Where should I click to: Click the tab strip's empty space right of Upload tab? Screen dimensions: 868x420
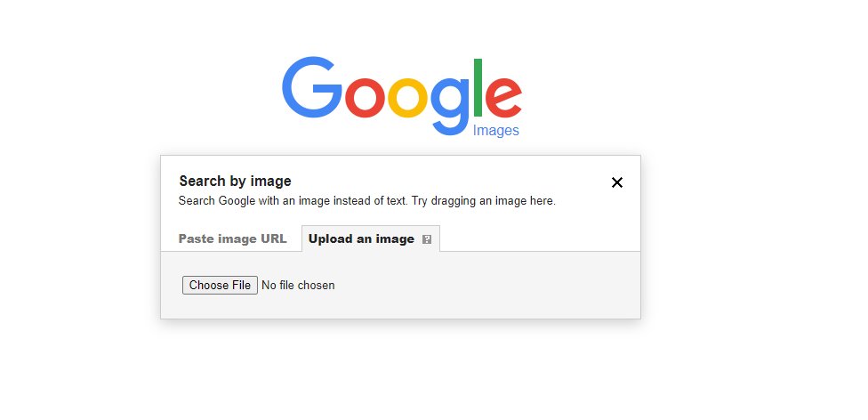tap(540, 238)
